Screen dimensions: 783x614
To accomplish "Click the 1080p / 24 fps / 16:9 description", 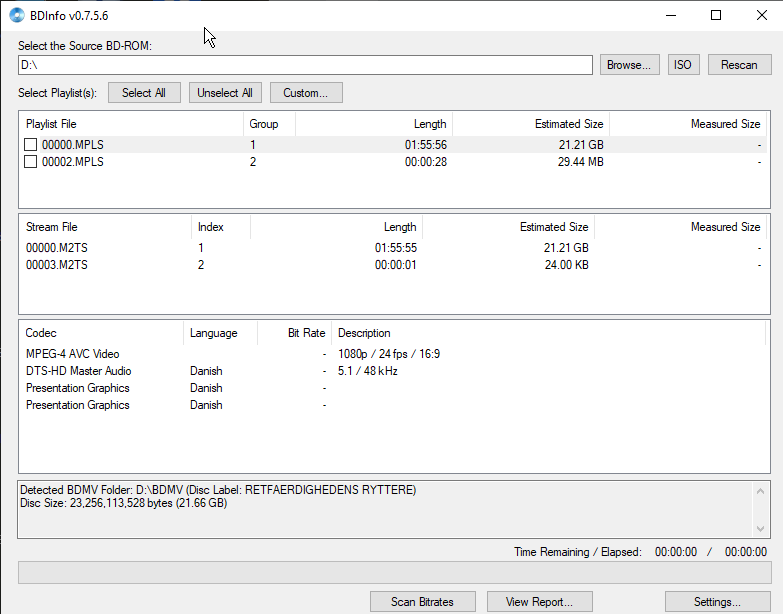I will coord(389,354).
